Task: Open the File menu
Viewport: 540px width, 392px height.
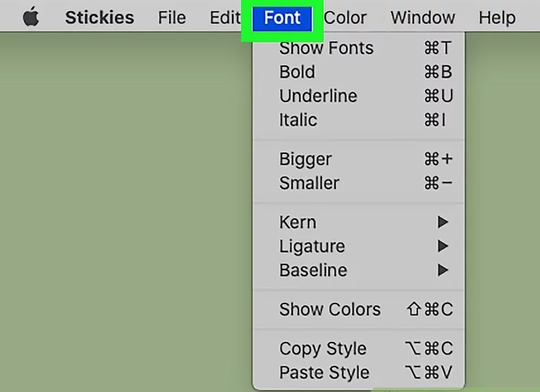Action: 172,17
